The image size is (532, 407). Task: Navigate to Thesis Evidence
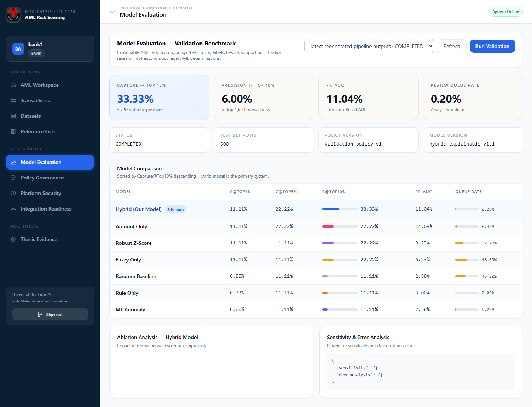(x=50, y=239)
